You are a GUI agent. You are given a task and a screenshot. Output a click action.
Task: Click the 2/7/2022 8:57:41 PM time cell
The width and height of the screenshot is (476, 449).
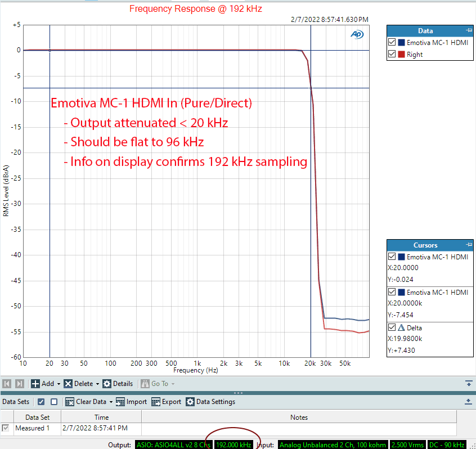pyautogui.click(x=95, y=428)
